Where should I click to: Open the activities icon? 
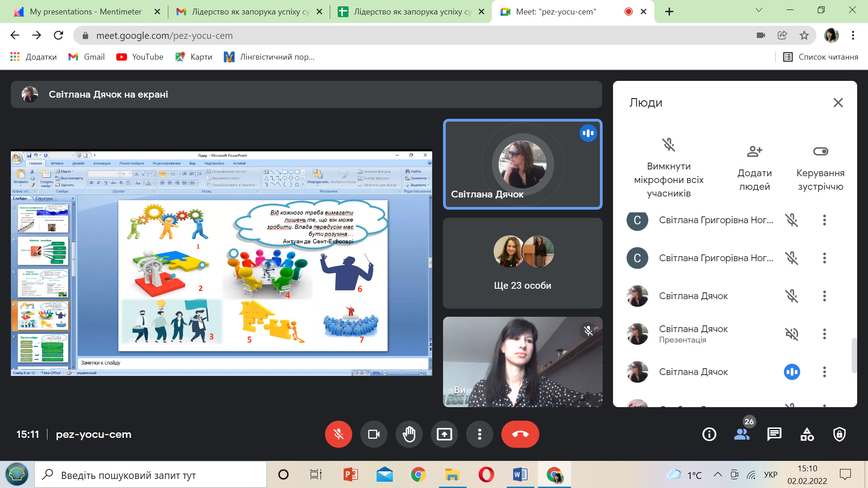click(x=807, y=434)
